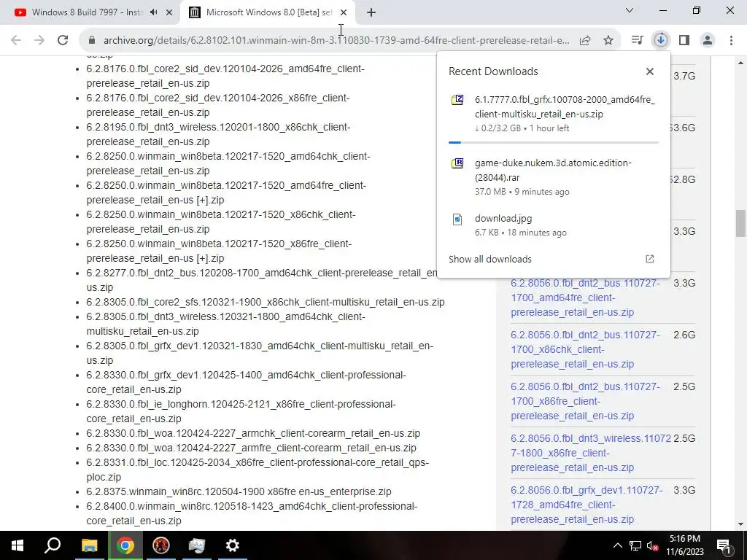The height and width of the screenshot is (560, 747).
Task: Select the 6.2.8330.0.fbl_ie_longhorn x86fre entry
Action: tap(241, 411)
